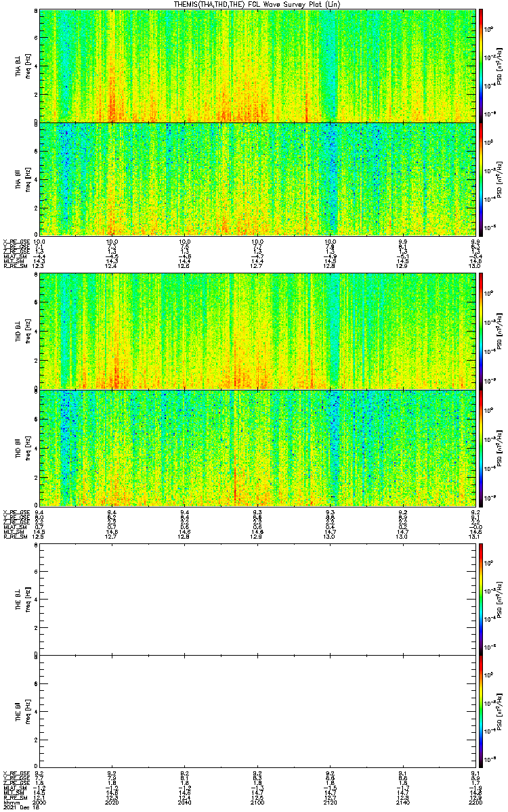Screen dimensions: 508x812
Task: Click the PSD color bar beside THD B-perpendicular
Action: click(481, 330)
